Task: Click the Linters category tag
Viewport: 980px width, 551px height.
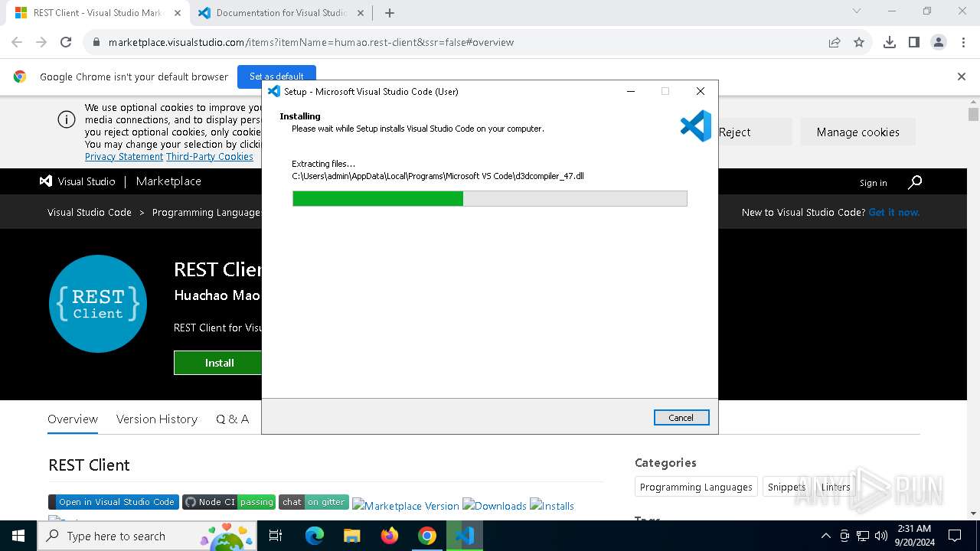Action: (835, 487)
